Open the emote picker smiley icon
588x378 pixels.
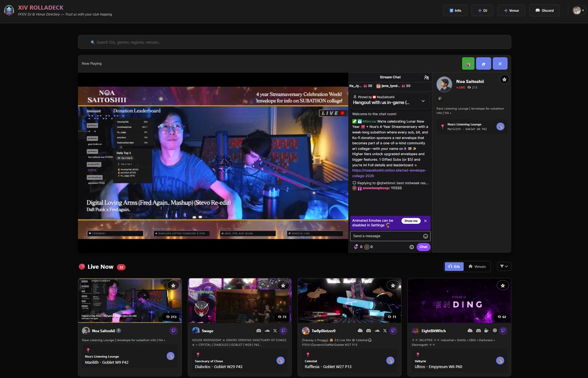click(x=425, y=236)
